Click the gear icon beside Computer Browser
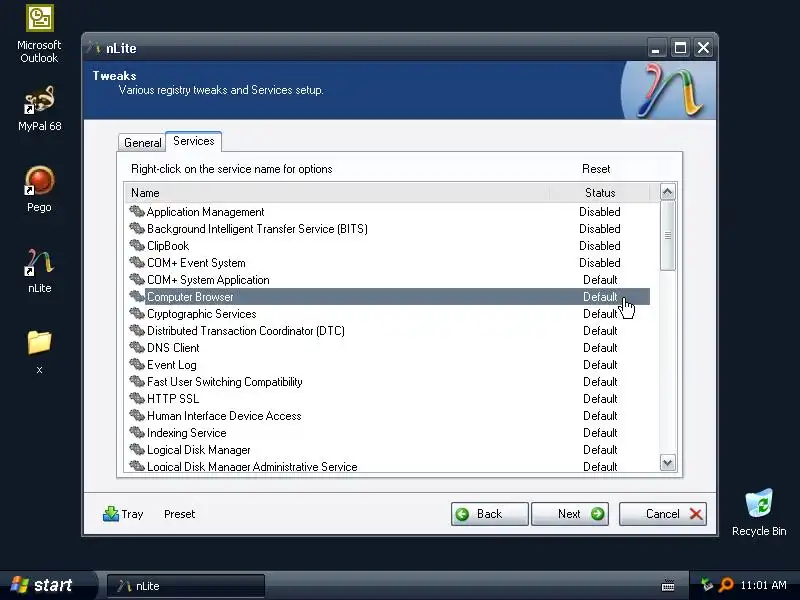This screenshot has width=800, height=600. (137, 296)
